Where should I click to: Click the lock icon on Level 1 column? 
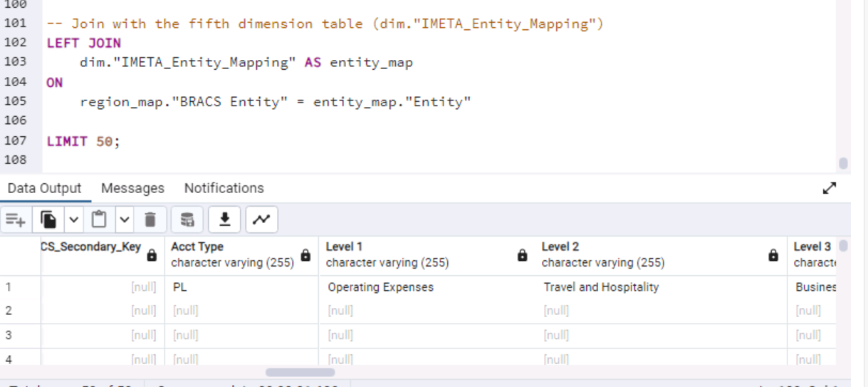[x=523, y=255]
